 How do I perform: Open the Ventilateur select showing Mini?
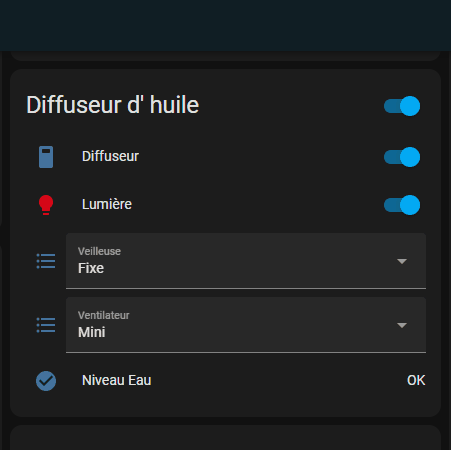246,325
